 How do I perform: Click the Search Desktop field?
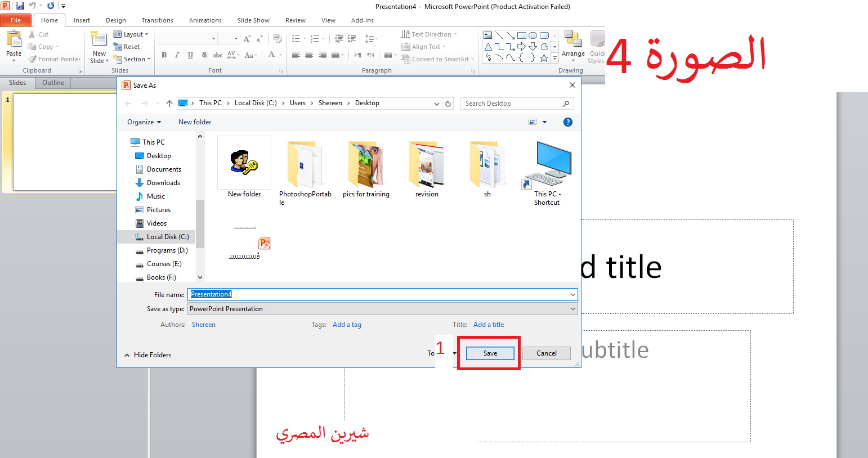pyautogui.click(x=517, y=104)
